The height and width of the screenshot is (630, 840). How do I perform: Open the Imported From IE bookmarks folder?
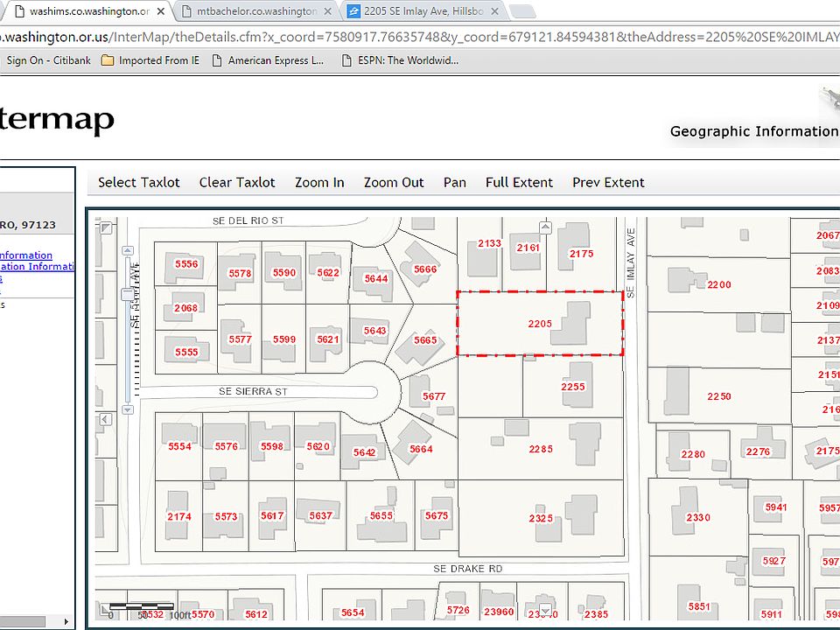tap(150, 60)
